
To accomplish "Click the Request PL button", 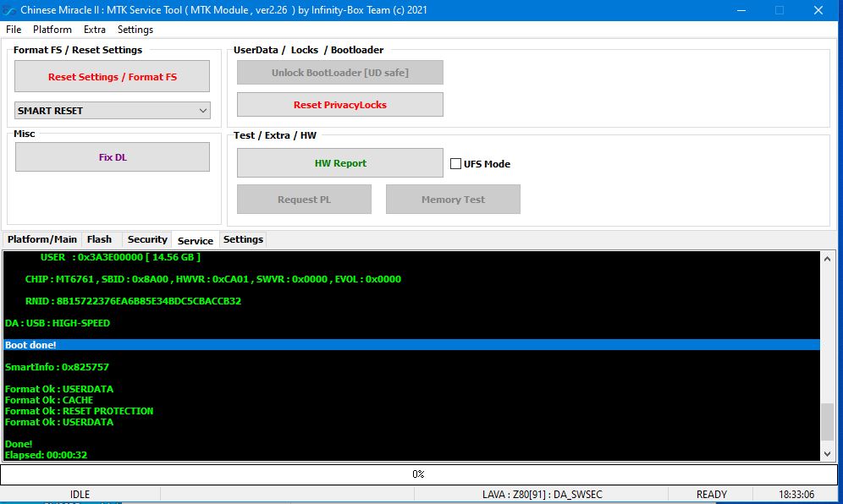I will click(305, 200).
